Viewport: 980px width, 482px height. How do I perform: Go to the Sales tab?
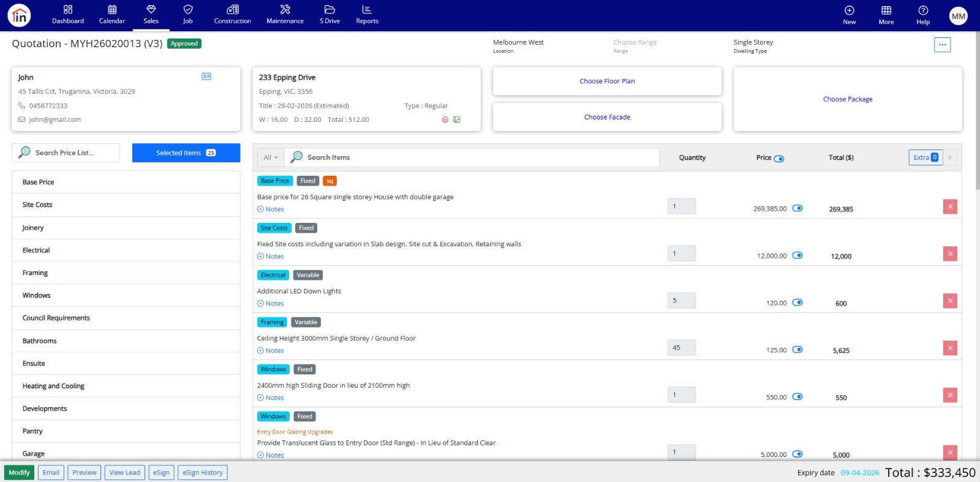151,15
